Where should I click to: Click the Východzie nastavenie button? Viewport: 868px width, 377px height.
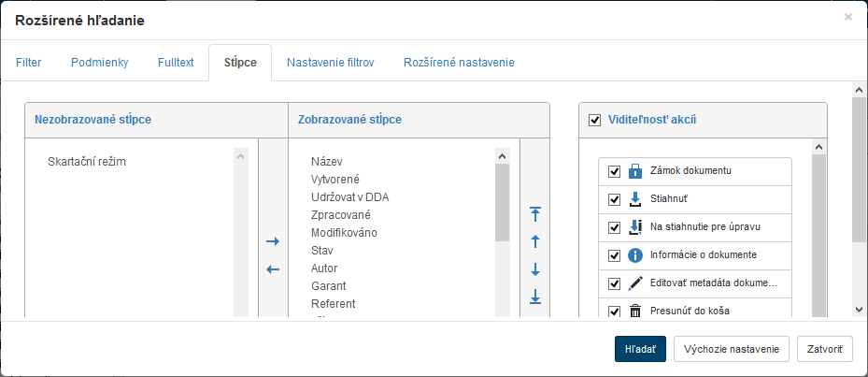pyautogui.click(x=732, y=349)
